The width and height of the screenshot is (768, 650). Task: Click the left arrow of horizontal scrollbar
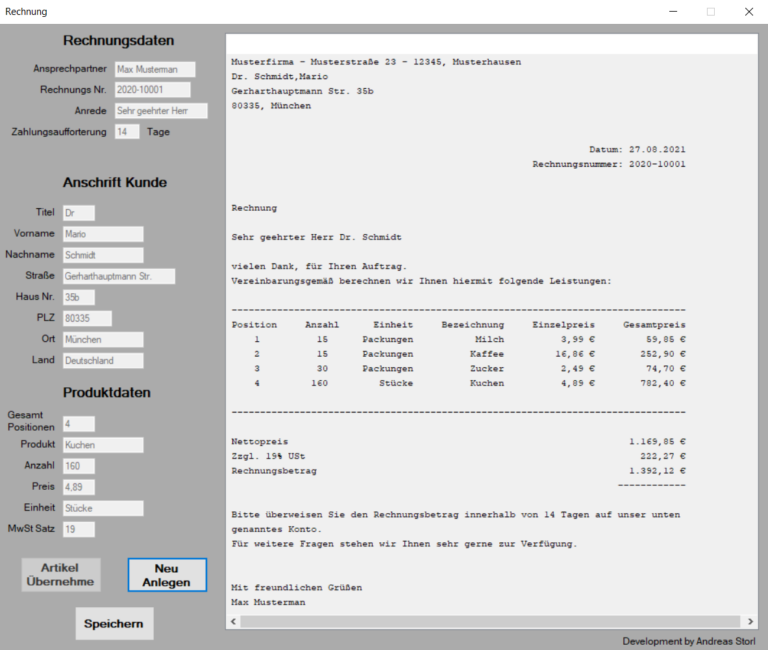(234, 621)
